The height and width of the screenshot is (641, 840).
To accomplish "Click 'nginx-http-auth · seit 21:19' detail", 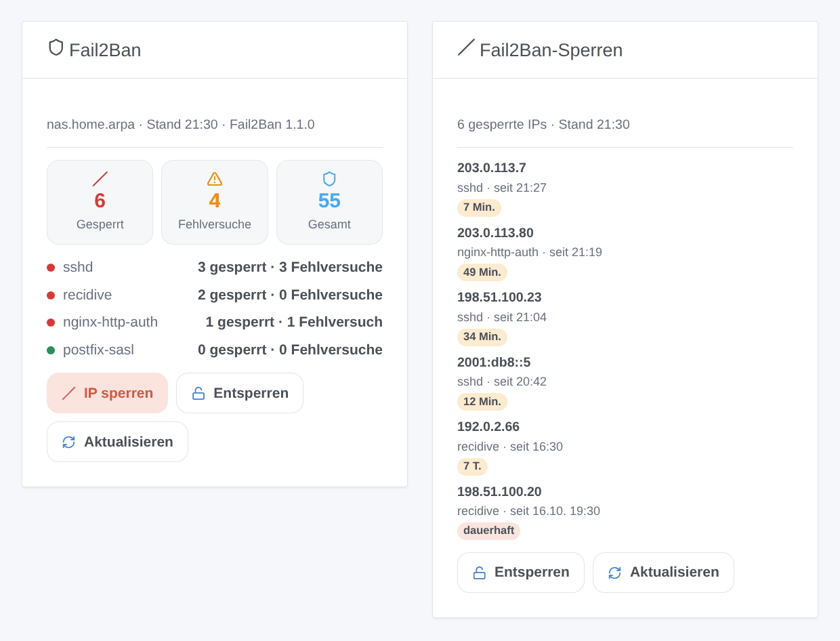I will [x=530, y=252].
